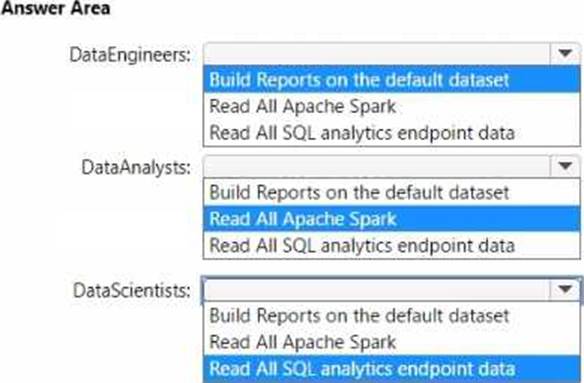This screenshot has height=383, width=584.
Task: Click the DataEngineers label
Action: [x=130, y=55]
